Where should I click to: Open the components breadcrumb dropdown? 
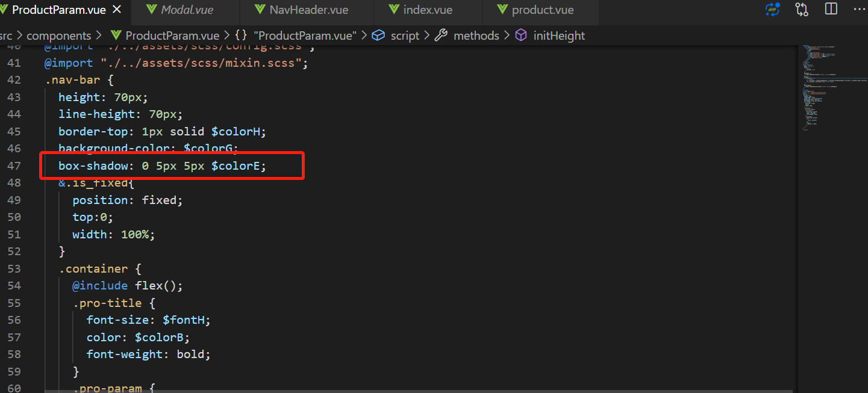(x=59, y=36)
